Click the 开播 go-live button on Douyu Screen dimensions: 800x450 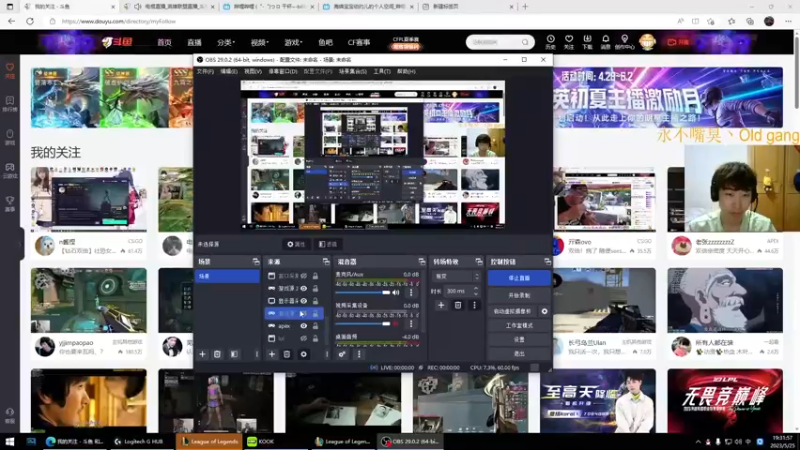[x=678, y=42]
